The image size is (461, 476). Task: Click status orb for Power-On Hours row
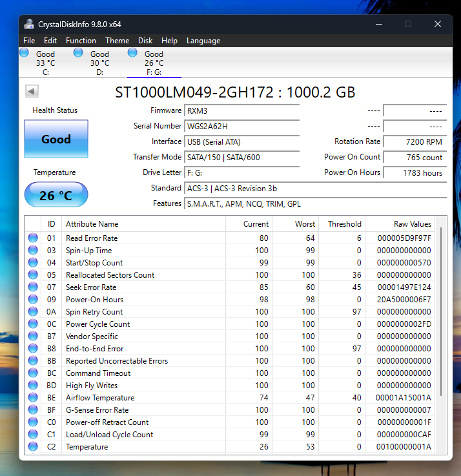tap(33, 299)
